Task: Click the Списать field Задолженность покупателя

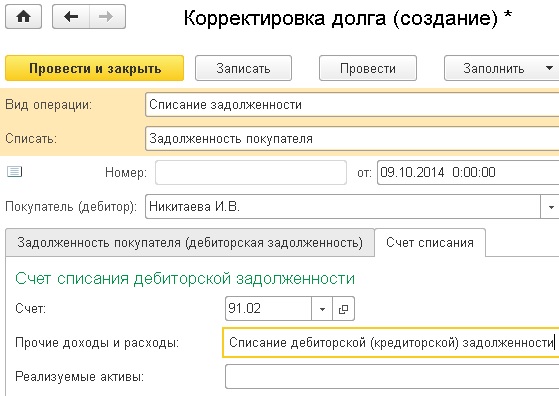Action: coord(352,139)
